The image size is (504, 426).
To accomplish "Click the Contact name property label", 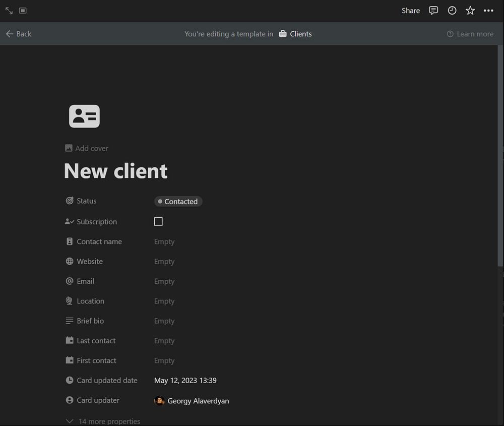I will (x=99, y=241).
